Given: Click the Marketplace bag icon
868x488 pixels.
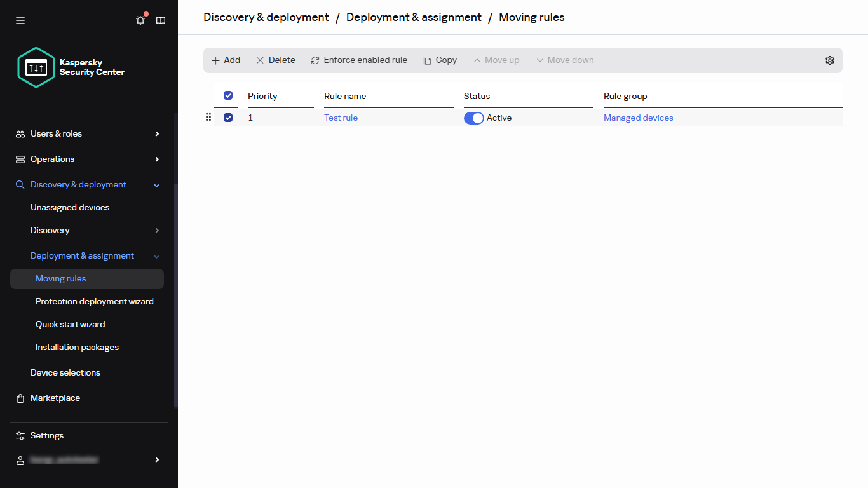Looking at the screenshot, I should 20,398.
